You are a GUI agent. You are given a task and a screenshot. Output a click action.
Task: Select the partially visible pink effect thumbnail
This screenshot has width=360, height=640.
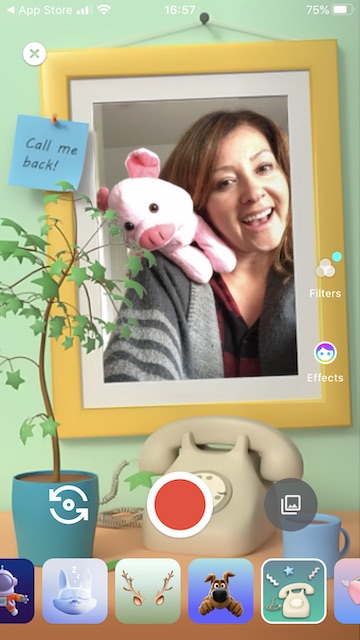[347, 591]
